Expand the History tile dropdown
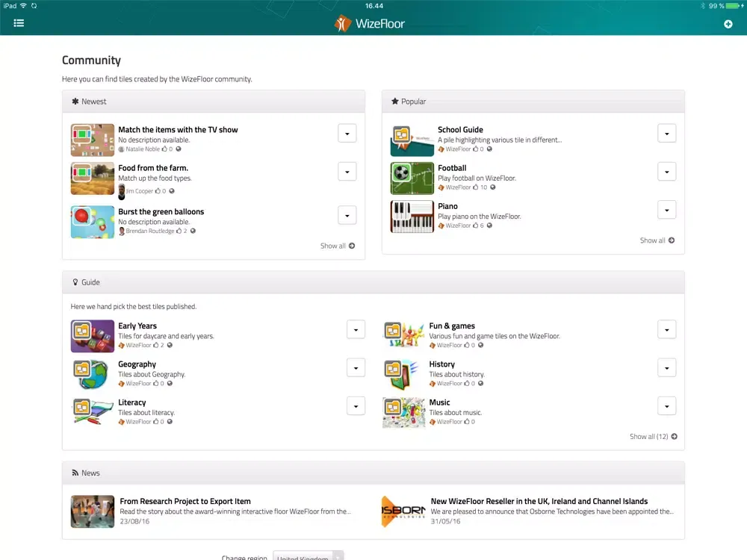 pos(667,368)
